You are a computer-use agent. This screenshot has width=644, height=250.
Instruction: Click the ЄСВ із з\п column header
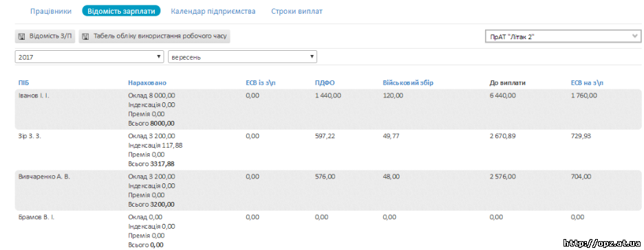260,83
